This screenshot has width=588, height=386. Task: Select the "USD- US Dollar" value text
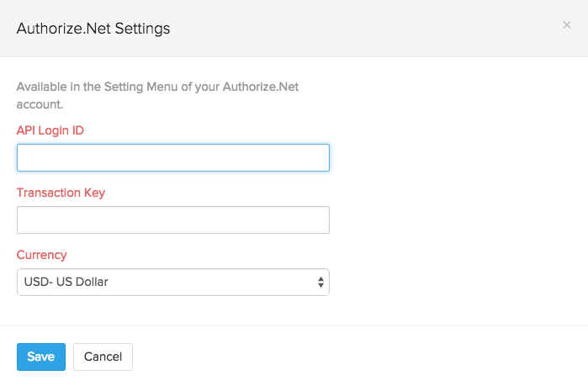[x=66, y=283]
